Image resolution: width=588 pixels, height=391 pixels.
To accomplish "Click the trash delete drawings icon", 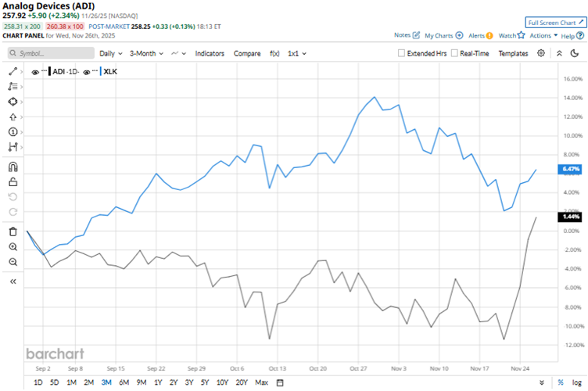I will pos(13,231).
